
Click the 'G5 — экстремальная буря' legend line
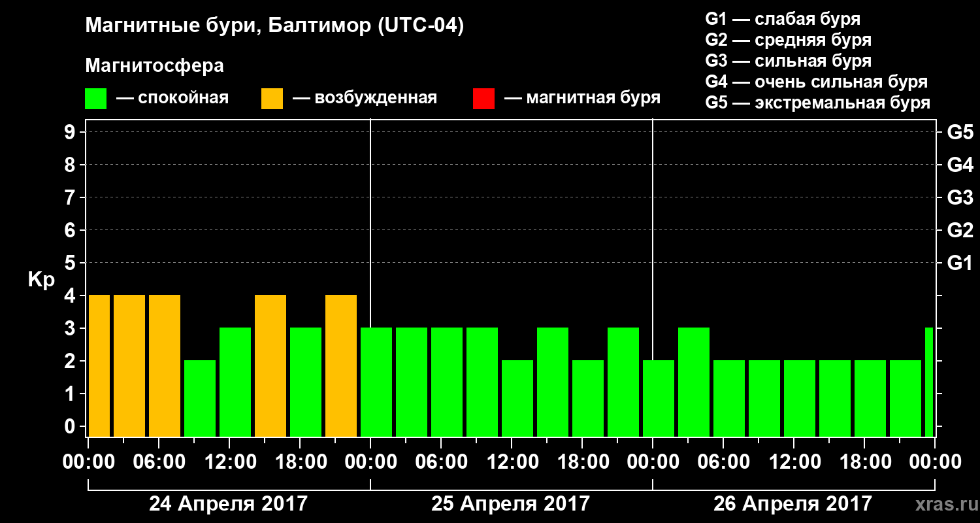click(817, 103)
